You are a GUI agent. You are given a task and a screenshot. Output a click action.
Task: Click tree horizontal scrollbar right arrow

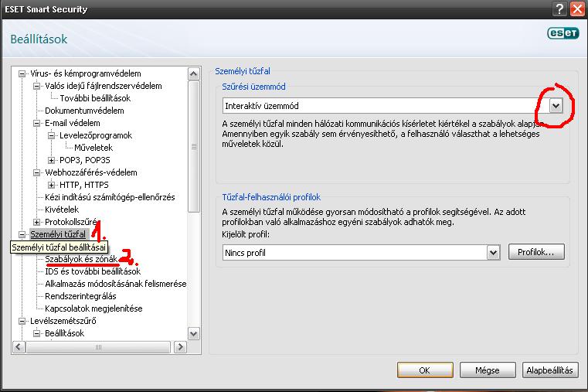tap(180, 347)
